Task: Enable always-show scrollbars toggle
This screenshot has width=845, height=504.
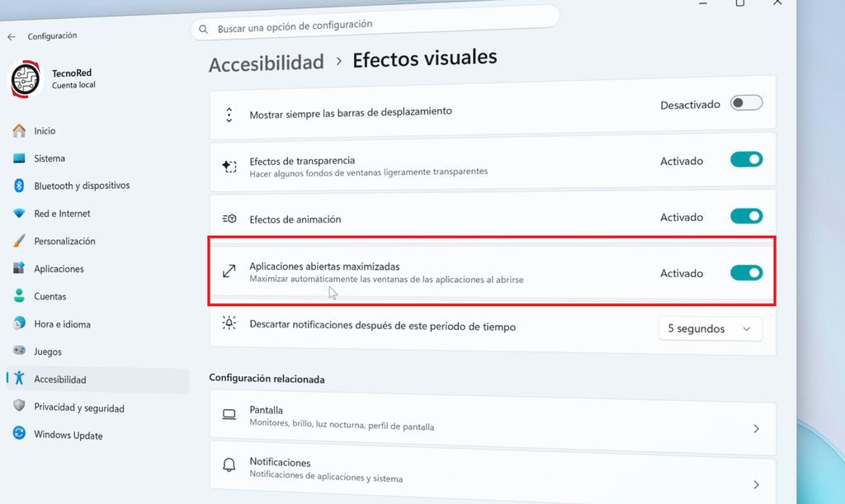Action: point(746,103)
